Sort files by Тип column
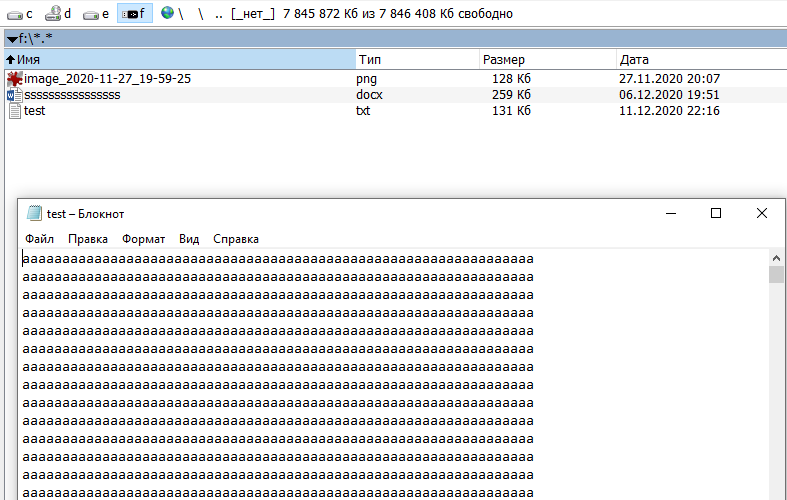This screenshot has width=787, height=500. pos(418,59)
